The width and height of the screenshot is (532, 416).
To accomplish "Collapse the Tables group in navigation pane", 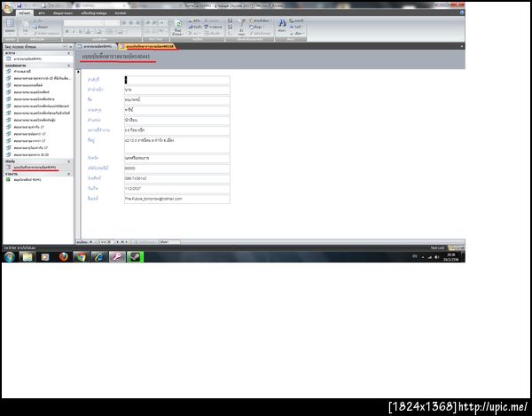I will point(69,53).
